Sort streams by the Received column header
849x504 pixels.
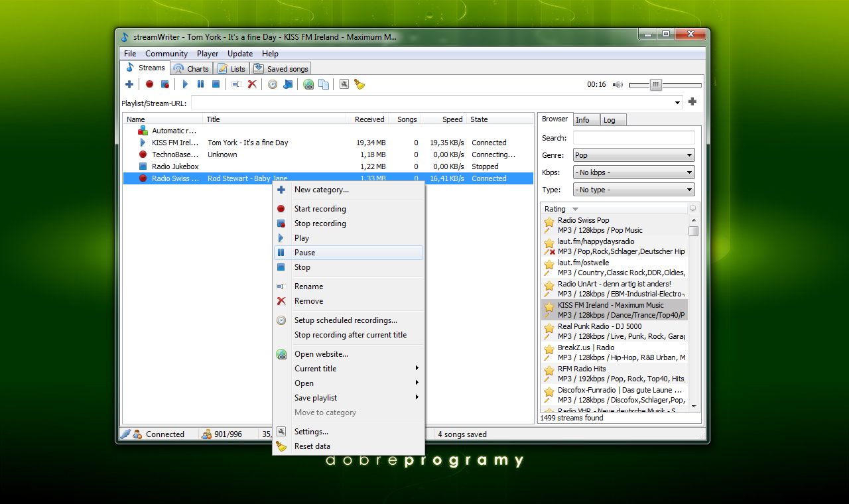pyautogui.click(x=367, y=119)
